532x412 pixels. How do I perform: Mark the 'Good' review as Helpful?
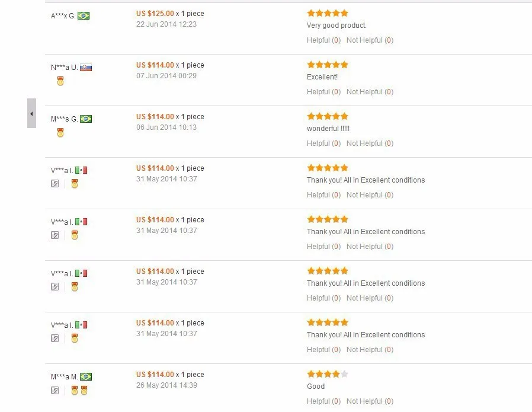point(323,401)
